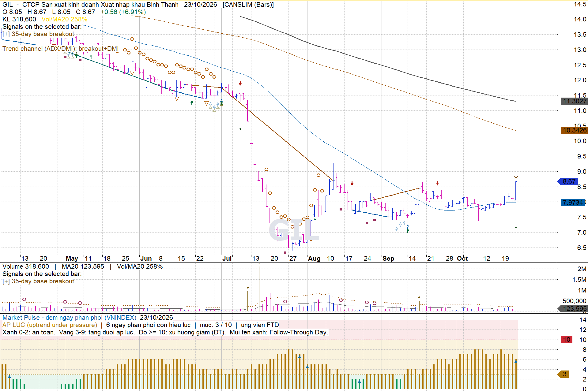Image resolution: width=588 pixels, height=391 pixels.
Task: Click the latest blue volume bar
Action: (x=516, y=308)
